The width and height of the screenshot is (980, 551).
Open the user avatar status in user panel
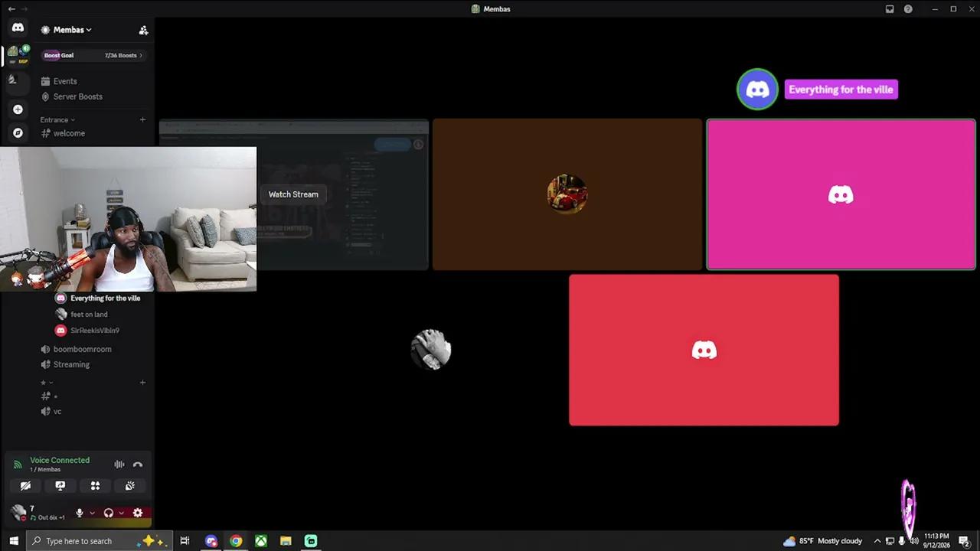[19, 512]
